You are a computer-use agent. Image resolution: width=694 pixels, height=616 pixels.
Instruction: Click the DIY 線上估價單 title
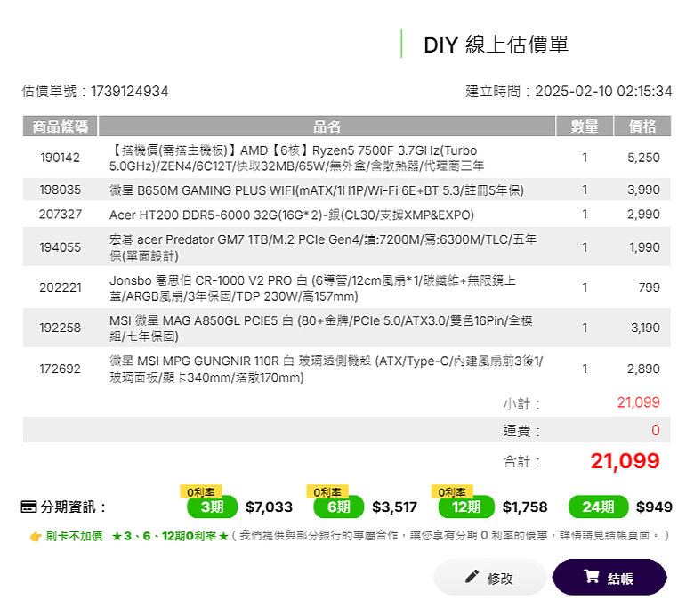(496, 45)
